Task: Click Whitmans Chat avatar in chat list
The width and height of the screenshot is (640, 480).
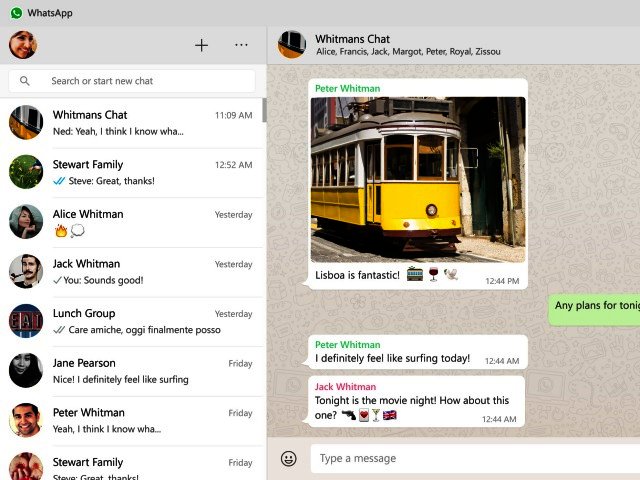Action: pos(26,122)
